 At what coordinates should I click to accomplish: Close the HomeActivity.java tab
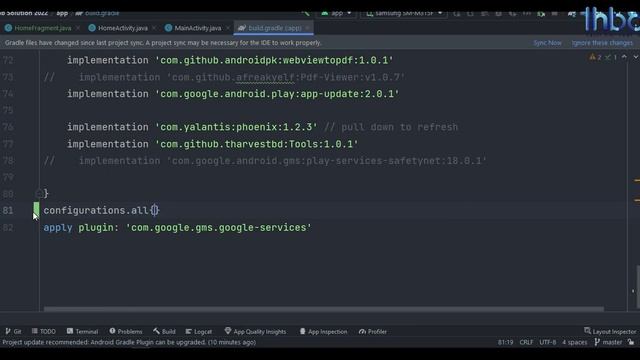pos(154,28)
